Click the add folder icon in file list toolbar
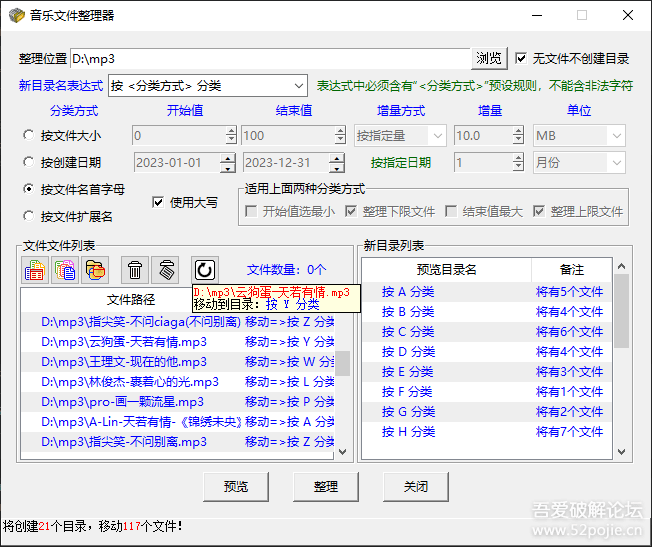Screen dimensions: 652x547 (95, 270)
